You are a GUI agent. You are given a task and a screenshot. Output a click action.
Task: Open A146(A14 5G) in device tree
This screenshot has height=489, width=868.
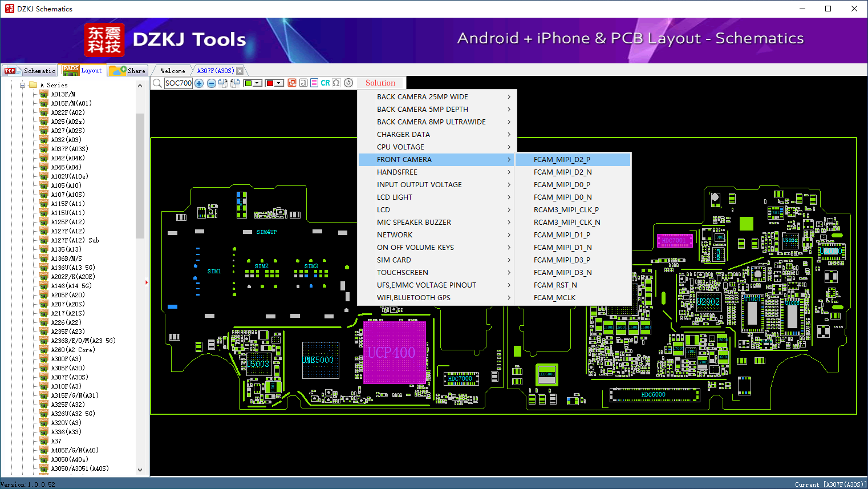coord(71,286)
